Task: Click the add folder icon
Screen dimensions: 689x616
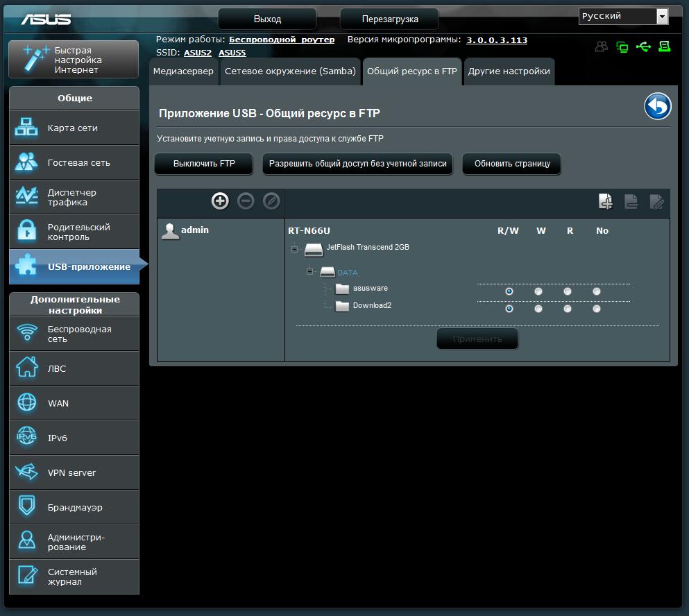Action: 606,201
